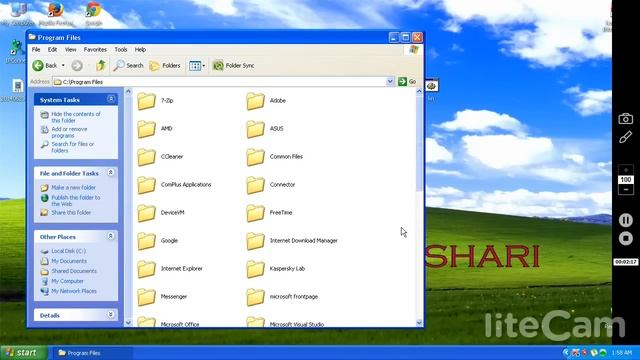Open the Views dropdown button
Image resolution: width=640 pixels, height=360 pixels.
click(x=197, y=65)
